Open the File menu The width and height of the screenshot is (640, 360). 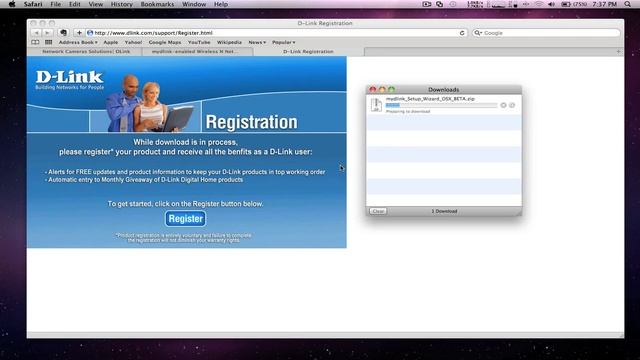(x=56, y=4)
